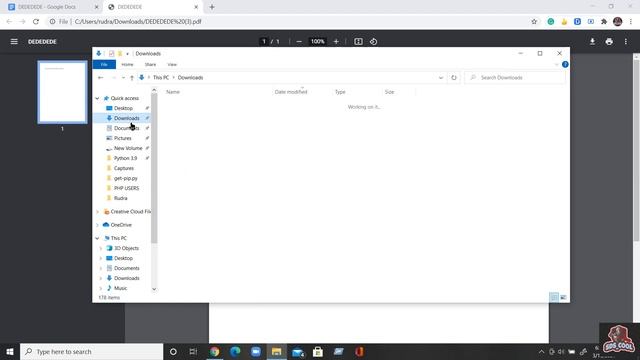The height and width of the screenshot is (360, 640).
Task: Open Mail app from the taskbar
Action: click(298, 351)
